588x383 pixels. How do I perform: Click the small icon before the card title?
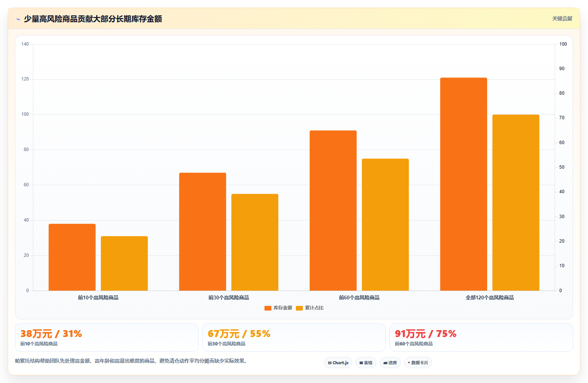tap(18, 19)
